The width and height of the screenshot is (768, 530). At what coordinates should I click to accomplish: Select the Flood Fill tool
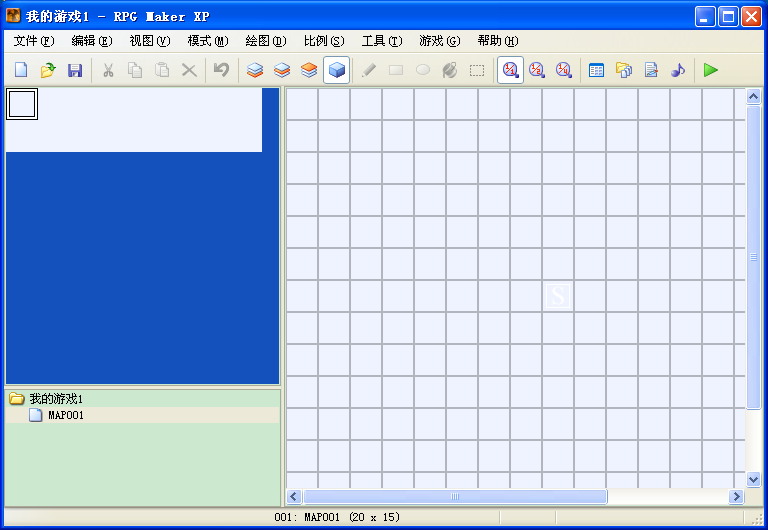pyautogui.click(x=450, y=70)
